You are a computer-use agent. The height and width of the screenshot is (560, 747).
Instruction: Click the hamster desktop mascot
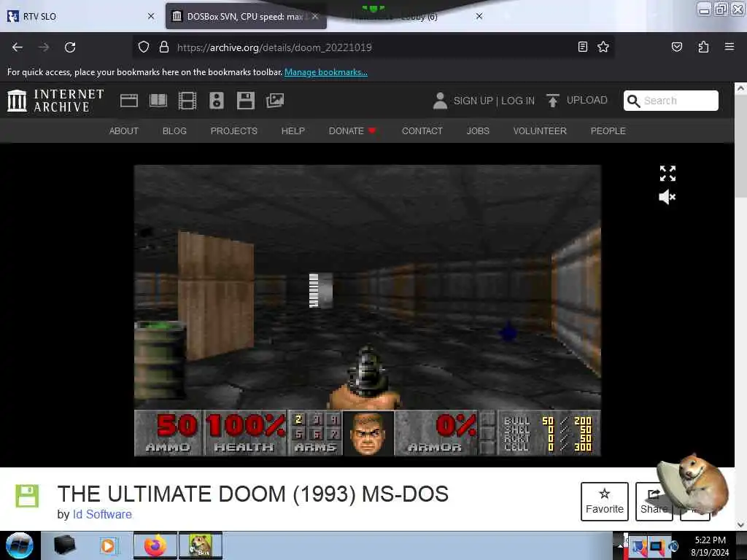point(694,484)
